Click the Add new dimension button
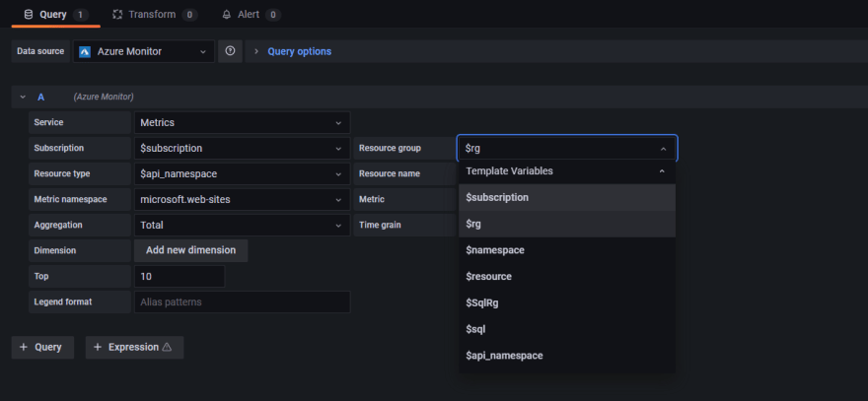The width and height of the screenshot is (868, 401). pyautogui.click(x=191, y=250)
